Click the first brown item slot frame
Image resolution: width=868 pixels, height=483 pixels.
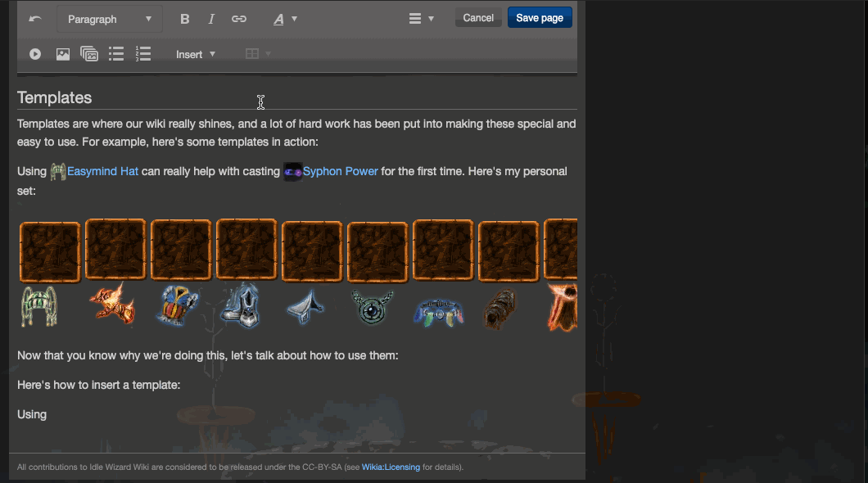pos(50,252)
